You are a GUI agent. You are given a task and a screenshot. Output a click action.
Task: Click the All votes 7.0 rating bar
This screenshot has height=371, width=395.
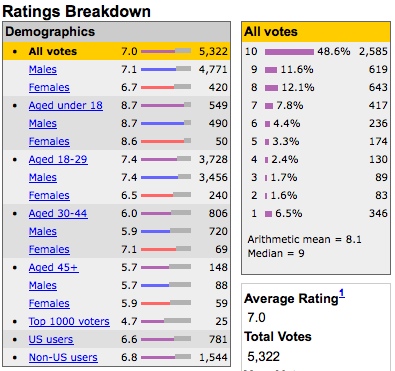[x=166, y=51]
